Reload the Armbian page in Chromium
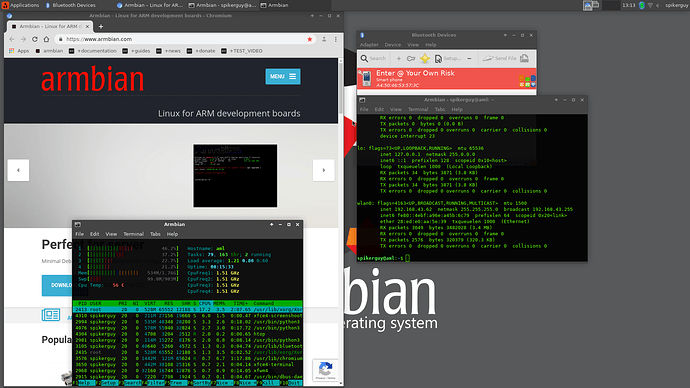 pyautogui.click(x=34, y=39)
